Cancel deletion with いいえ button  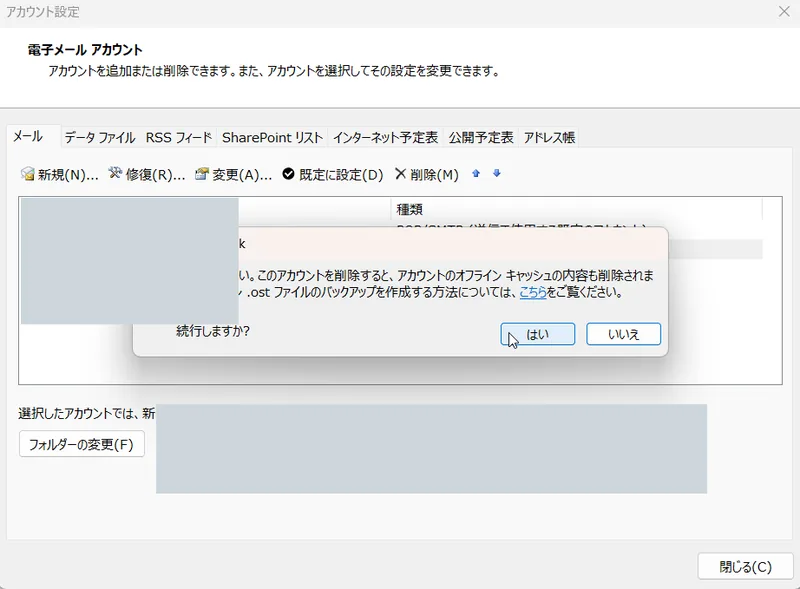click(623, 334)
